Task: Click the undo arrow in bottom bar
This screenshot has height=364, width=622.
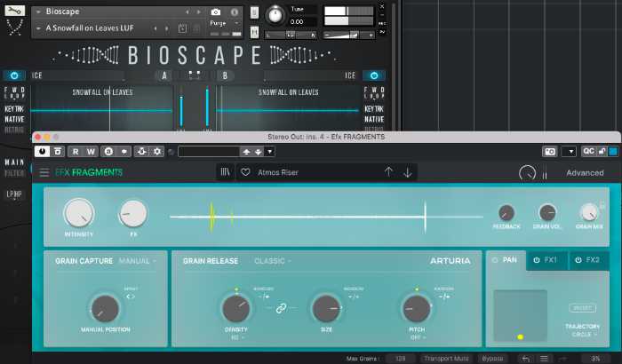Action: [526, 359]
